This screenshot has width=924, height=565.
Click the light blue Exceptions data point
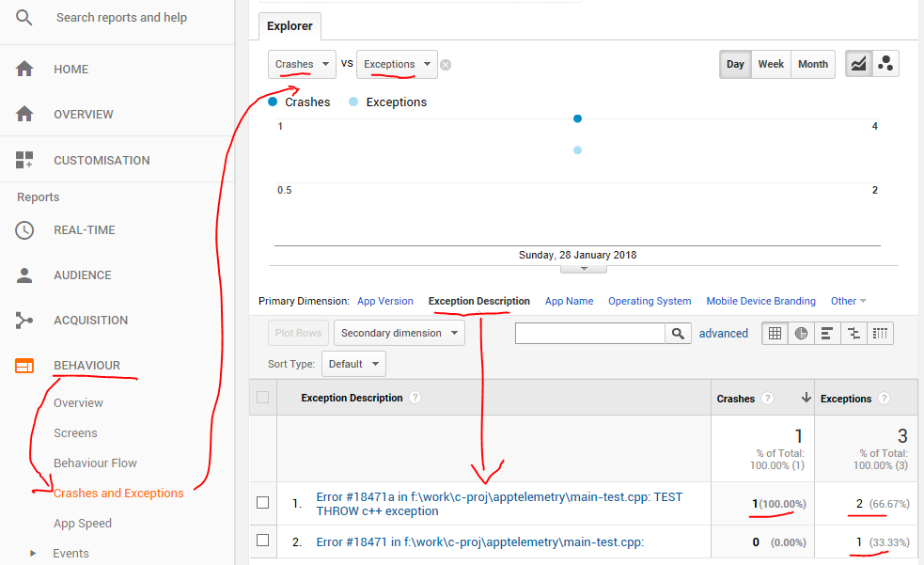[577, 150]
